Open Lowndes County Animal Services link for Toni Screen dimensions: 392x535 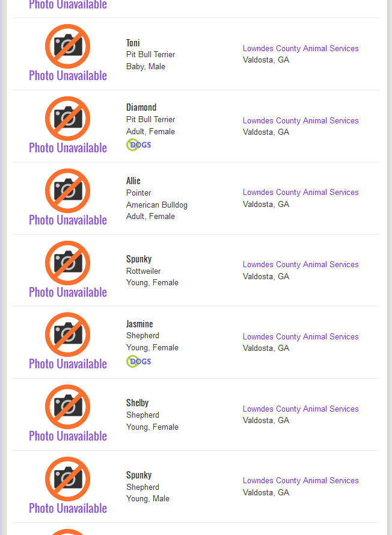(301, 49)
